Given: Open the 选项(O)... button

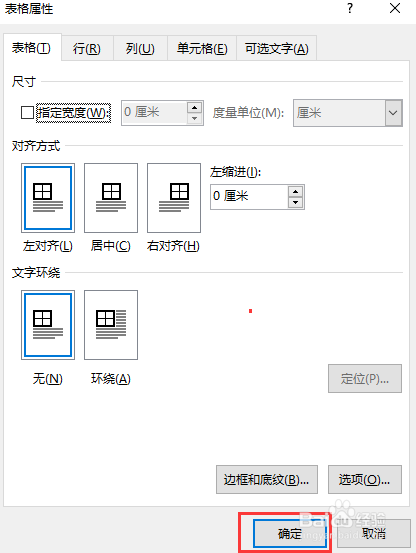Looking at the screenshot, I should (x=365, y=480).
